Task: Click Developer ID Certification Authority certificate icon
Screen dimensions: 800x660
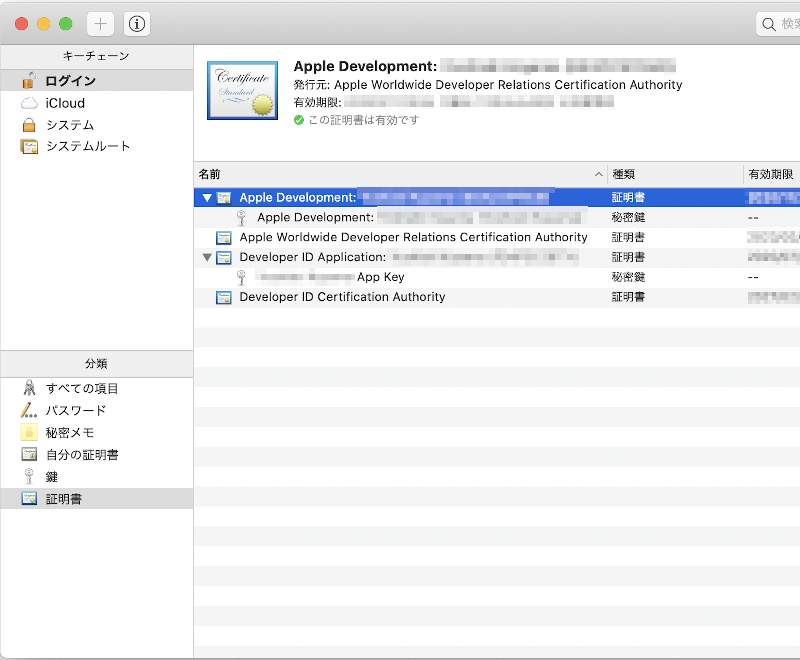Action: click(x=223, y=297)
